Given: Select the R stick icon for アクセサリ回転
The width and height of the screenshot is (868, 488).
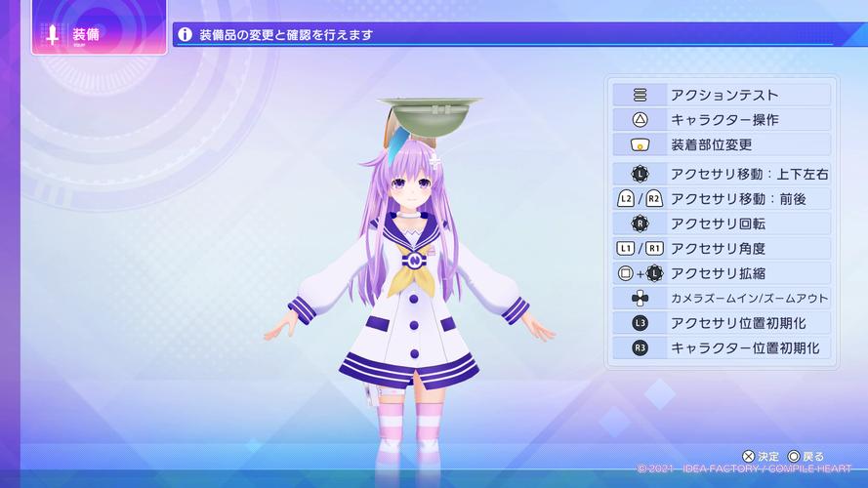Looking at the screenshot, I should click(640, 224).
